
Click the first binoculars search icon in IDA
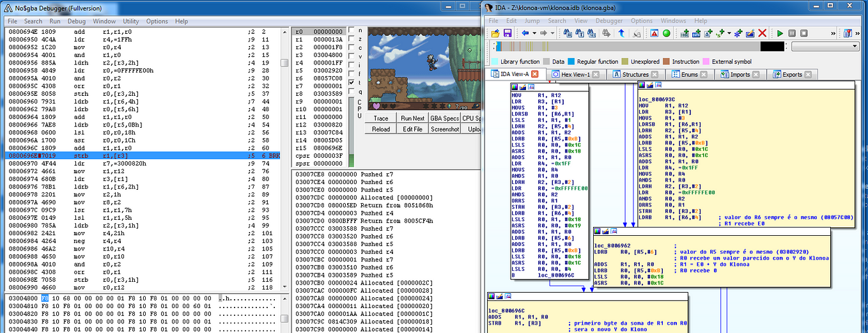tap(568, 33)
